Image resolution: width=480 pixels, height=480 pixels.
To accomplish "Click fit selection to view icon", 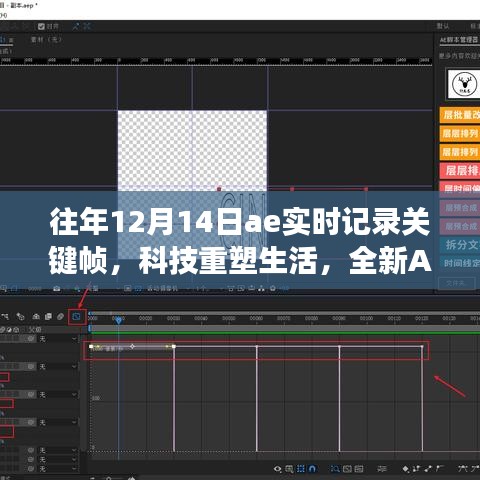I will click(x=347, y=469).
